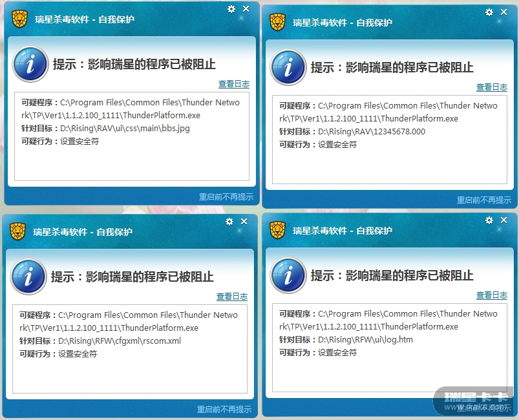The height and width of the screenshot is (420, 519).
Task: Click ThunderPlatform.exe path line in 12345678.000 alert
Action: point(368,119)
